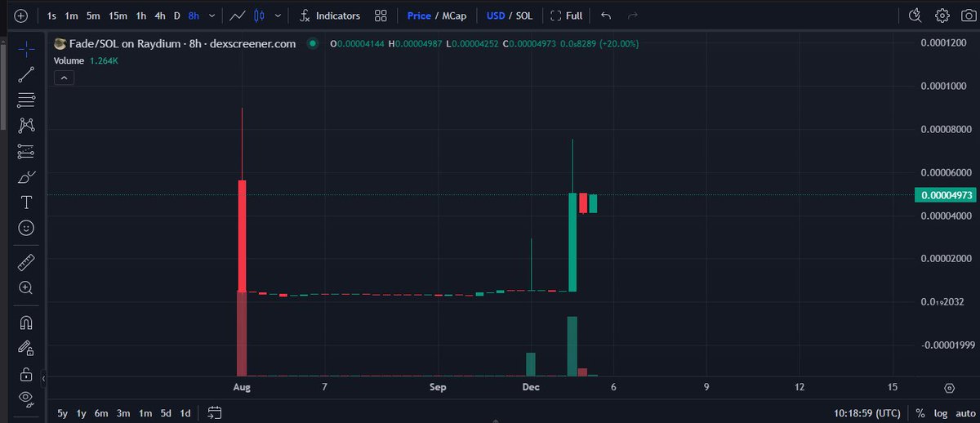Select the ruler measure tool
Screen dimensions: 980x423
[x=25, y=262]
